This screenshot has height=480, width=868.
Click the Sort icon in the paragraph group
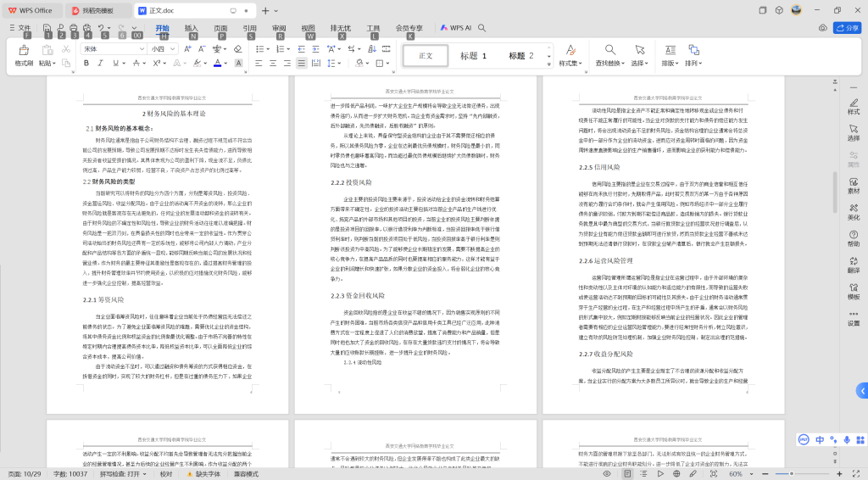(x=372, y=49)
